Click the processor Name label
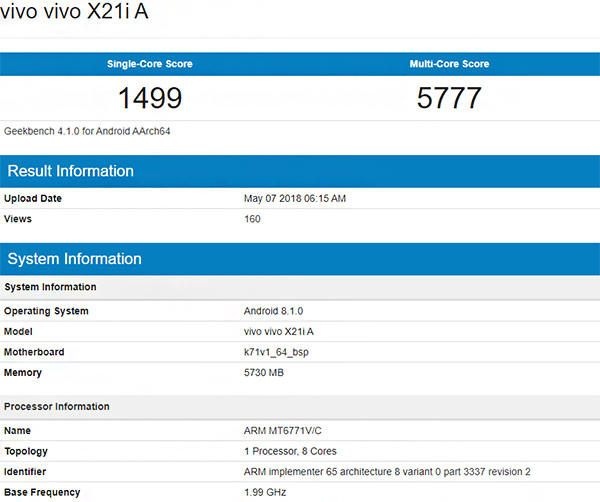This screenshot has height=502, width=600. tap(17, 431)
